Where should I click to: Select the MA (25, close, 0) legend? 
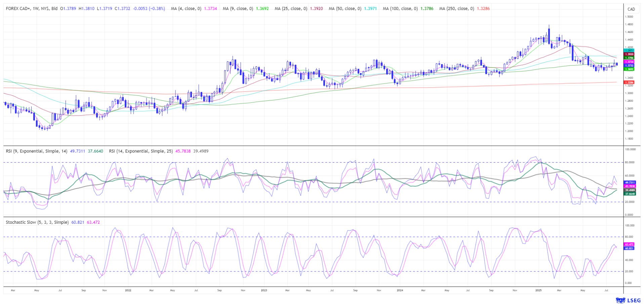tap(291, 9)
